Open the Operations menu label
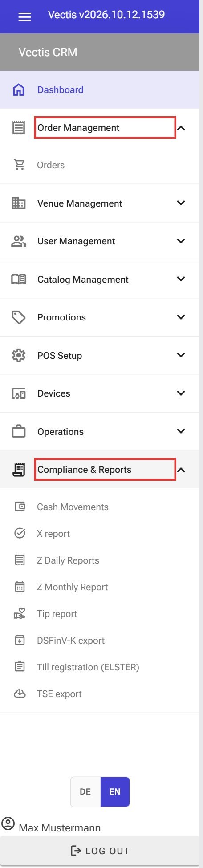This screenshot has width=203, height=868. click(x=61, y=432)
